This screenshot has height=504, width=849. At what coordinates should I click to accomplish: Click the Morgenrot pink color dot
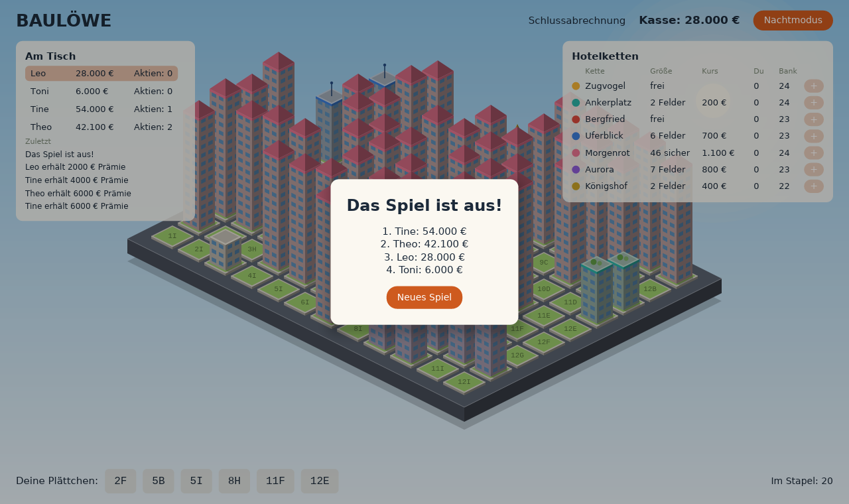pos(576,153)
